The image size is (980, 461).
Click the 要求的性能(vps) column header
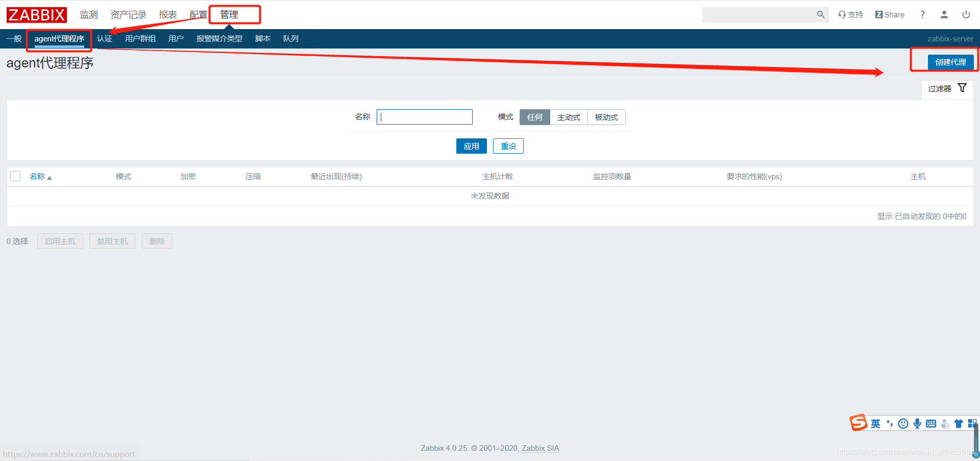pos(754,177)
